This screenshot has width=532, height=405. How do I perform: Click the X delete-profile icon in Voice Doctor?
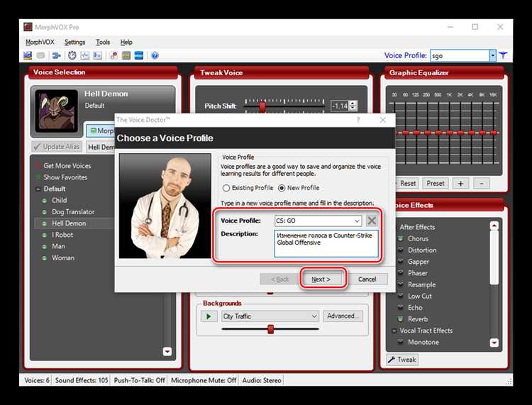(372, 221)
